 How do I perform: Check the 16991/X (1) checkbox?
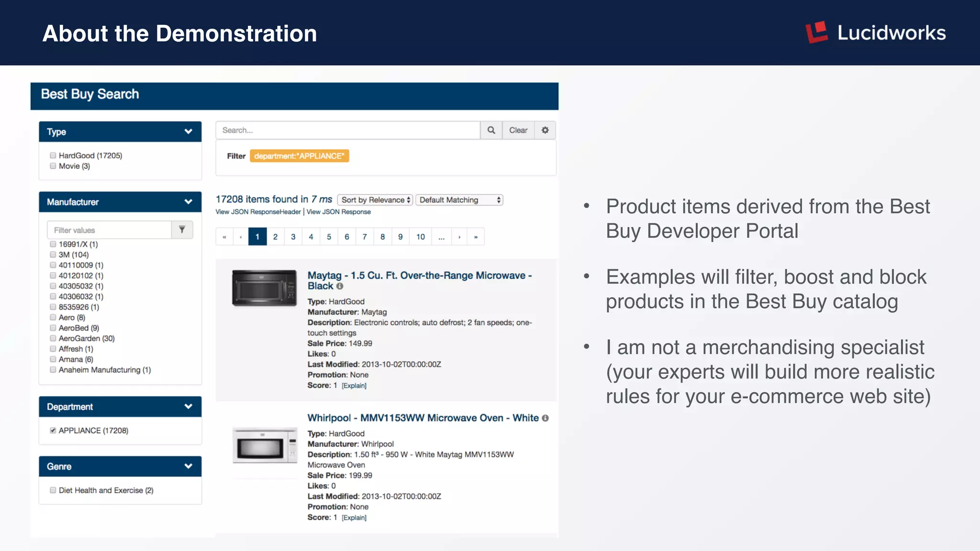[x=53, y=244]
